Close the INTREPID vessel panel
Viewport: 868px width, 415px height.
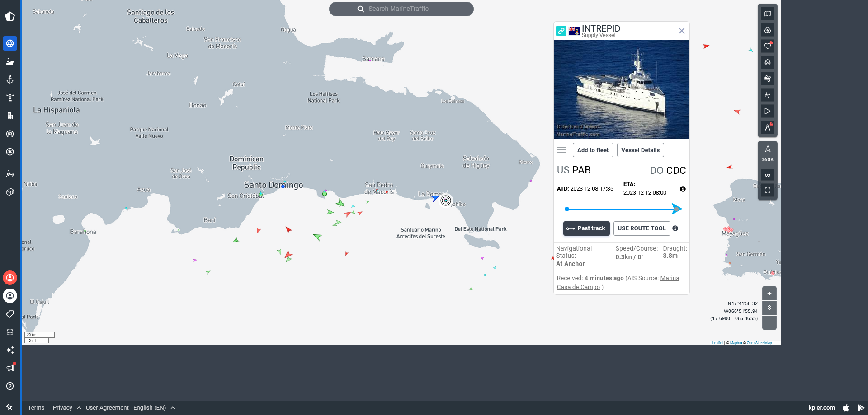682,31
